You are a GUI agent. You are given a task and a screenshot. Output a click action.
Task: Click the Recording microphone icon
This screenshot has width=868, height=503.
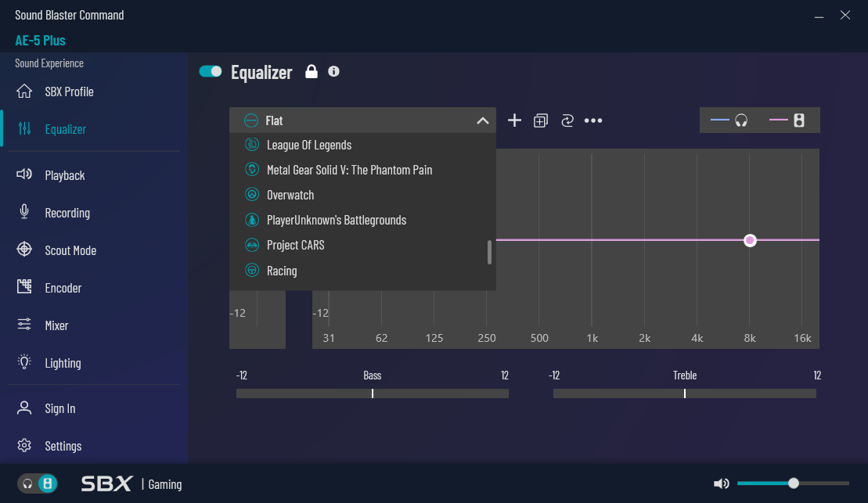point(24,211)
